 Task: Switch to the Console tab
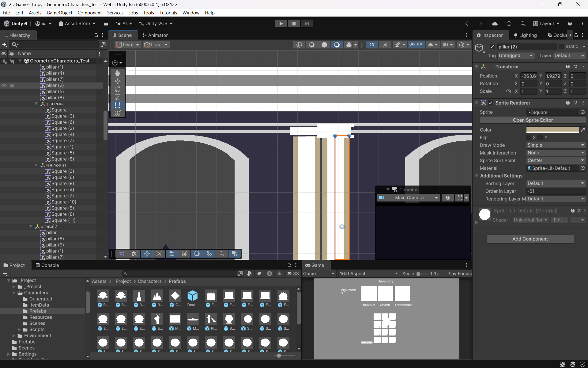pos(47,265)
